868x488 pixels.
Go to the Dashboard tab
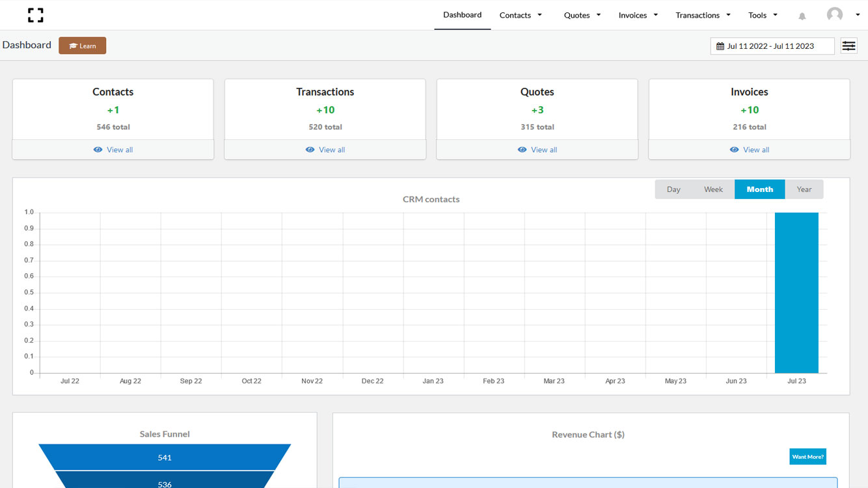[x=462, y=15]
